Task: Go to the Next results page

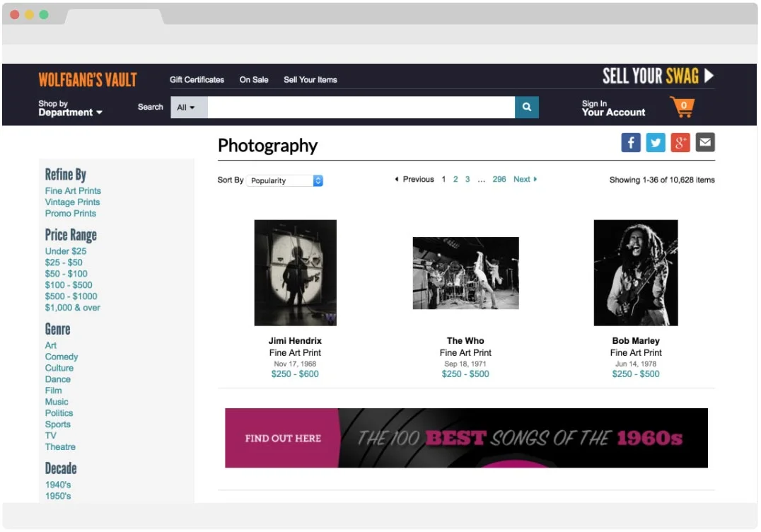Action: click(x=525, y=179)
